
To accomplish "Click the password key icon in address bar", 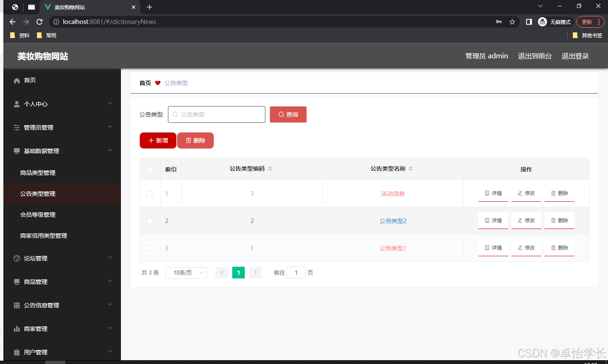I will tap(499, 22).
